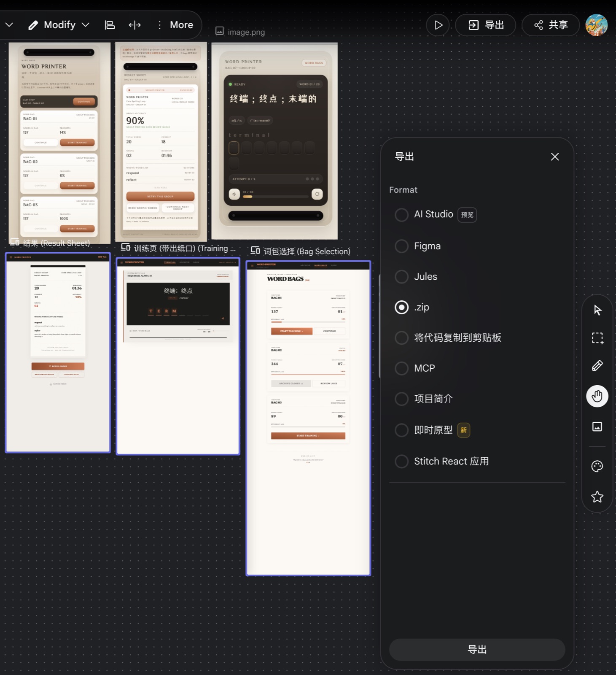Expand the Modify dropdown chevron
The image size is (616, 675).
coord(86,25)
